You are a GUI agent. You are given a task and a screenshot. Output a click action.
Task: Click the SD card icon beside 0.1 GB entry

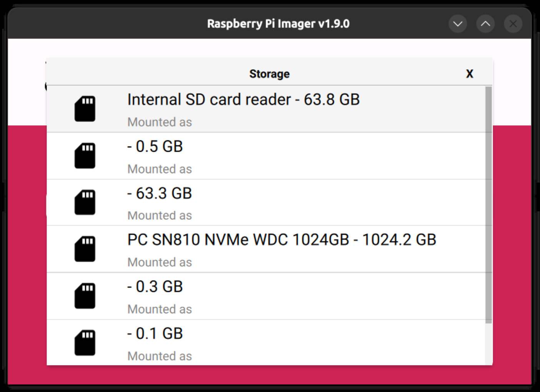point(85,342)
